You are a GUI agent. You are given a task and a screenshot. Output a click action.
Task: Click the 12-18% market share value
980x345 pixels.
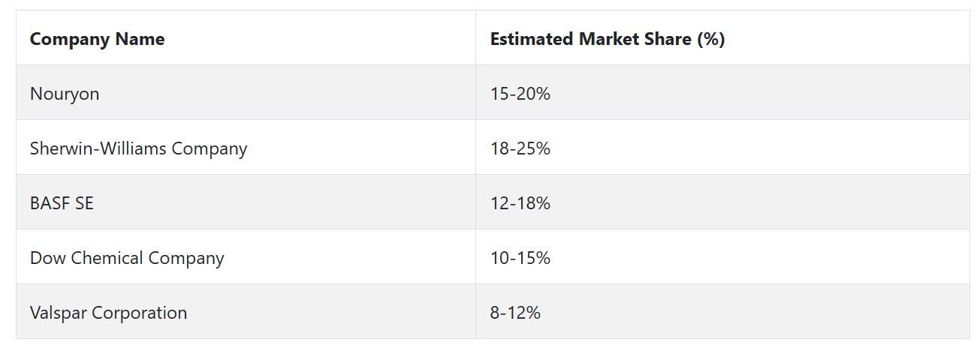tap(520, 203)
